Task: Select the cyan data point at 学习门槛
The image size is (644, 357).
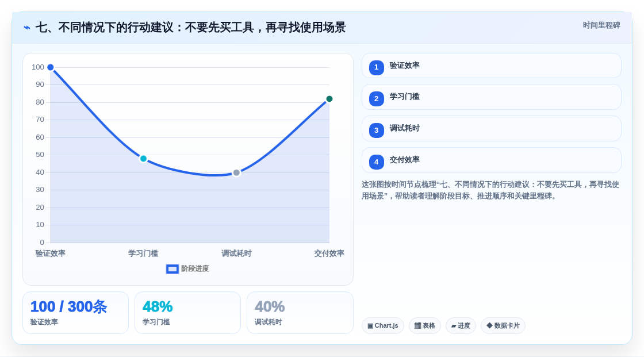Action: click(143, 159)
